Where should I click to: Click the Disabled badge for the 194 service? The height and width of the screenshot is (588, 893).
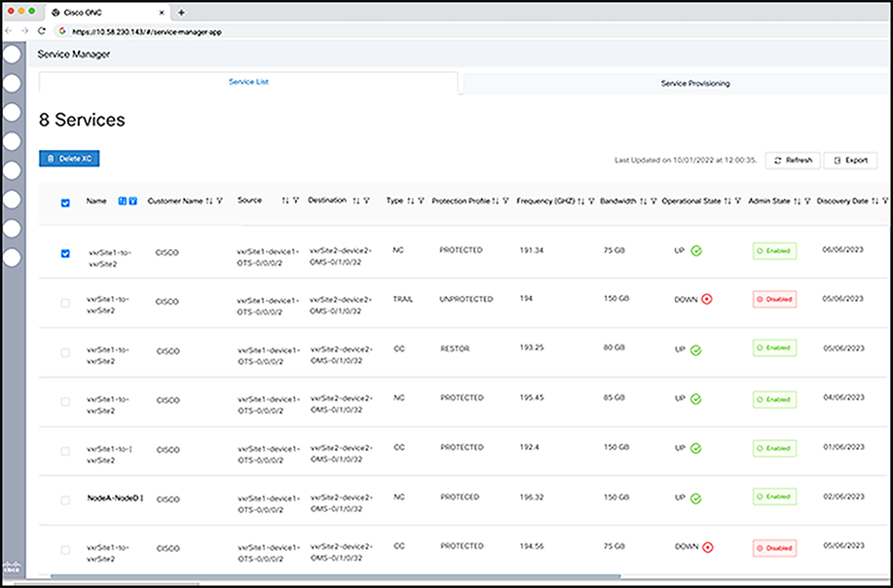tap(774, 300)
